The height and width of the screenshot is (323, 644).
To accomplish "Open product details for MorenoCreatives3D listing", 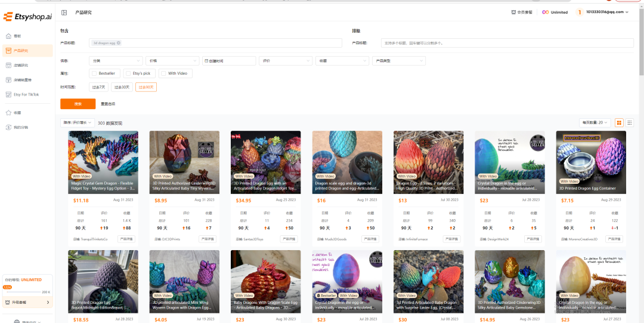I will point(614,239).
